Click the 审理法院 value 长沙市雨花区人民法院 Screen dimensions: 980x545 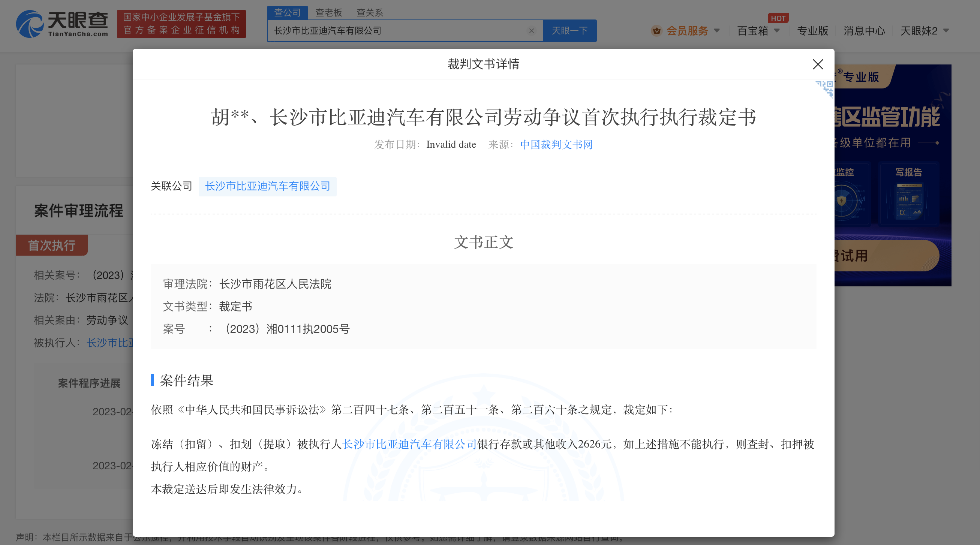pos(275,284)
